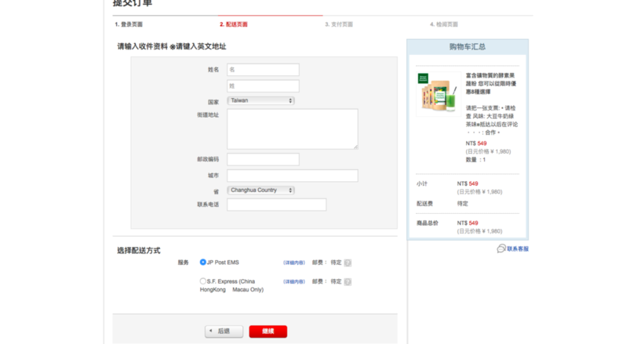Click the product thumbnail in cart summary
Screen dimensions: 644x344
436,92
